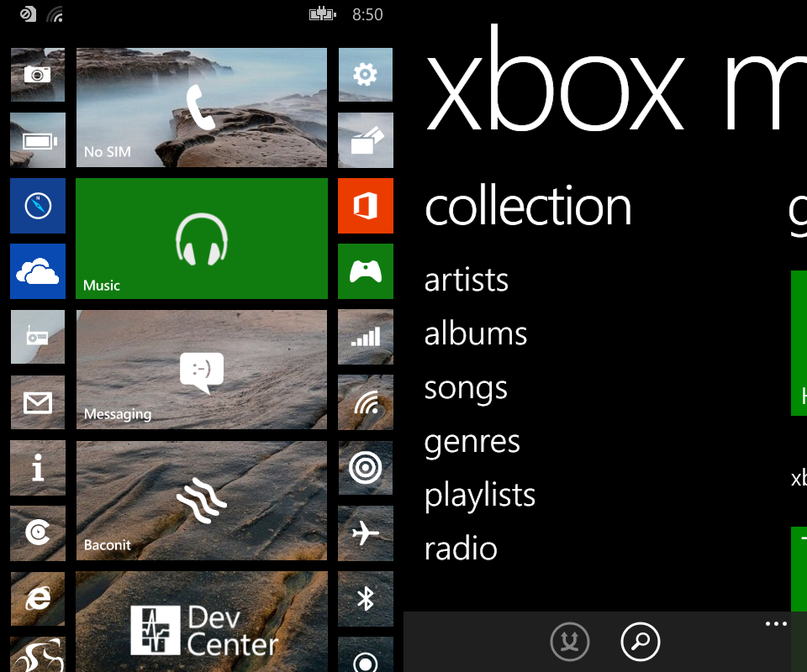807x672 pixels.
Task: Open the Office tile
Action: 366,206
